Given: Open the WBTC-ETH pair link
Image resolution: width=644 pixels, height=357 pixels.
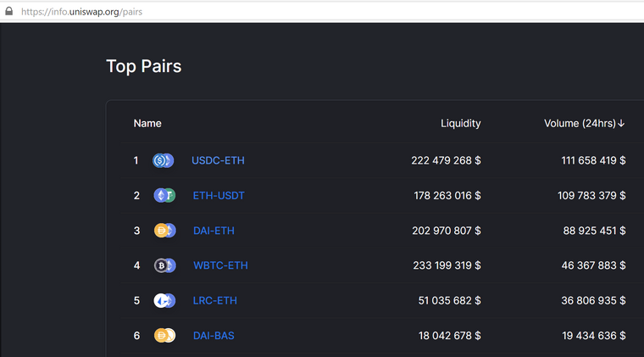Looking at the screenshot, I should pos(220,265).
